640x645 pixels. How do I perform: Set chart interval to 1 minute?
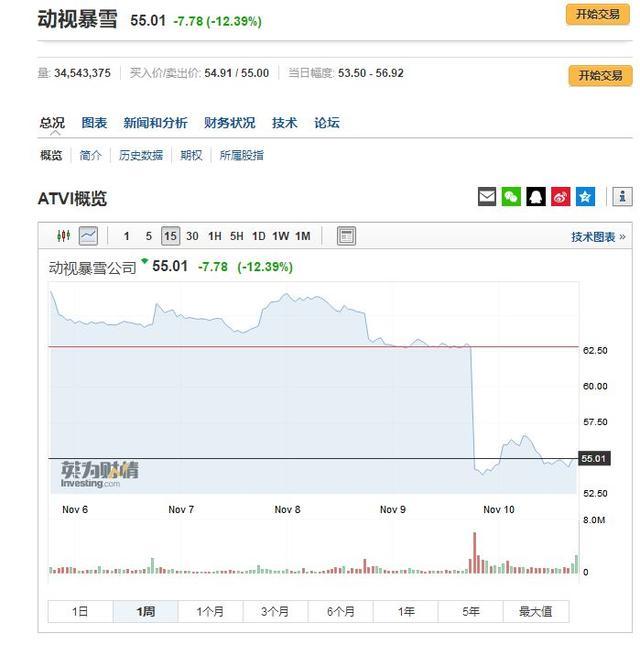click(127, 236)
